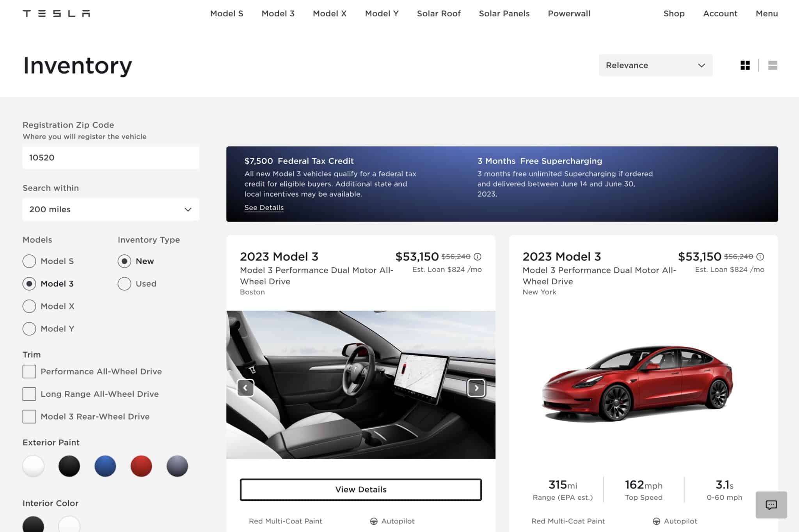799x532 pixels.
Task: Filter by white exterior paint
Action: [x=33, y=466]
